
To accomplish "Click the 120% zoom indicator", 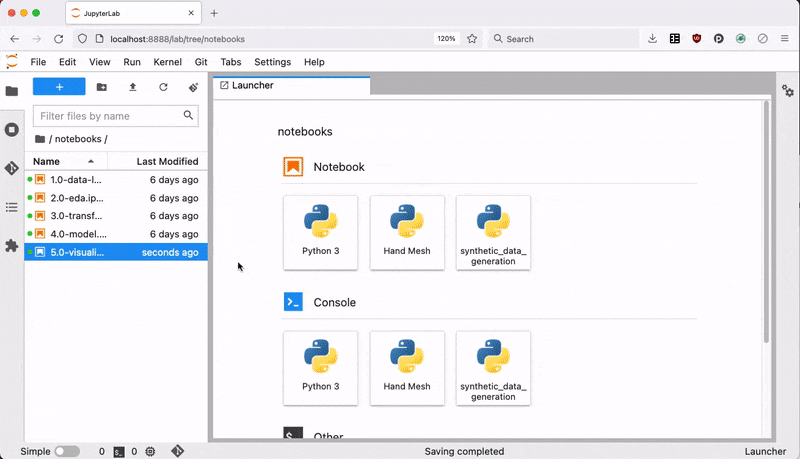I will pos(446,39).
